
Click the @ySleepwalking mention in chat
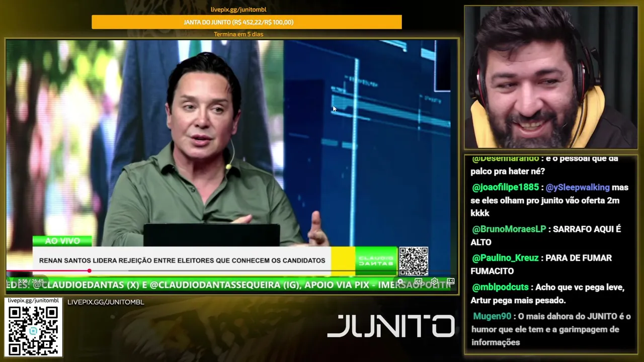pyautogui.click(x=578, y=187)
